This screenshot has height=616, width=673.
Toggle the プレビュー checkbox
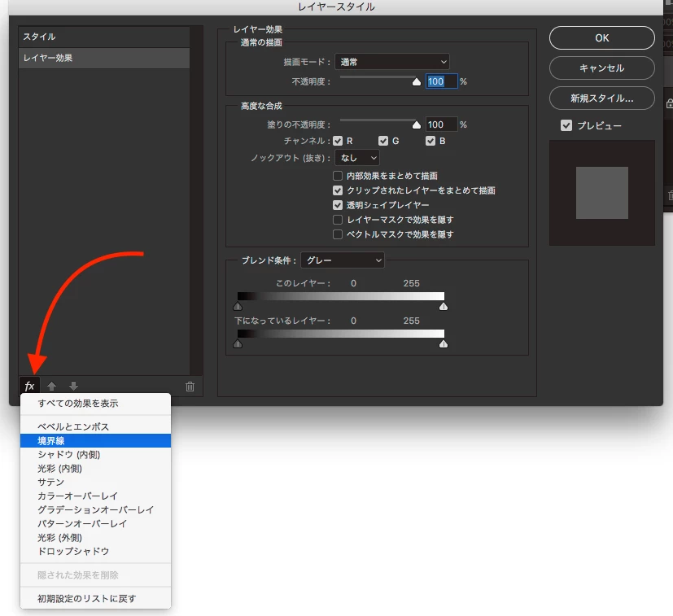pos(566,125)
